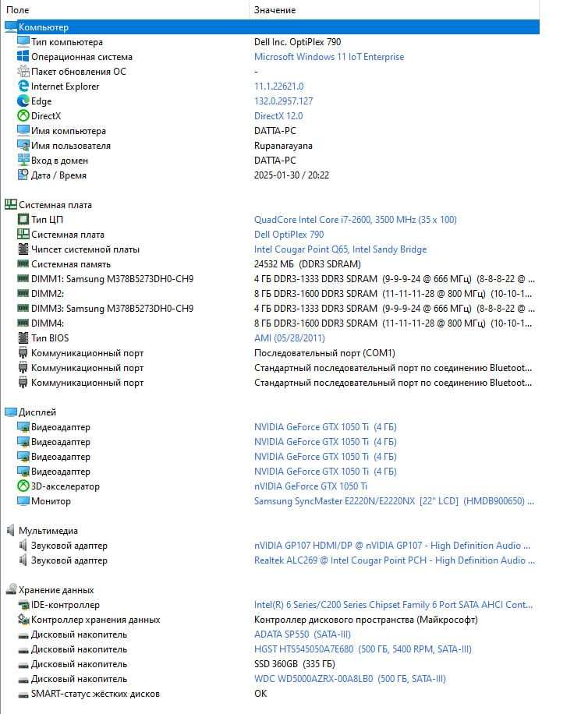Click the Edge browser icon
This screenshot has width=588, height=714.
(23, 101)
